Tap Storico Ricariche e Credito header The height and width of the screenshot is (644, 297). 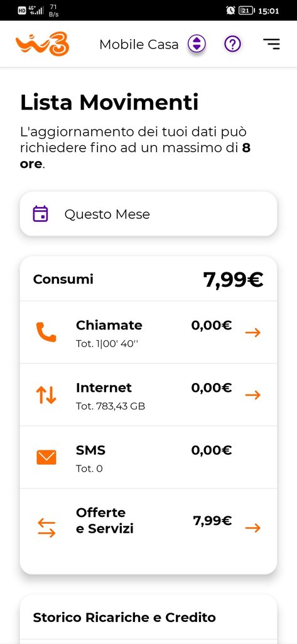124,618
